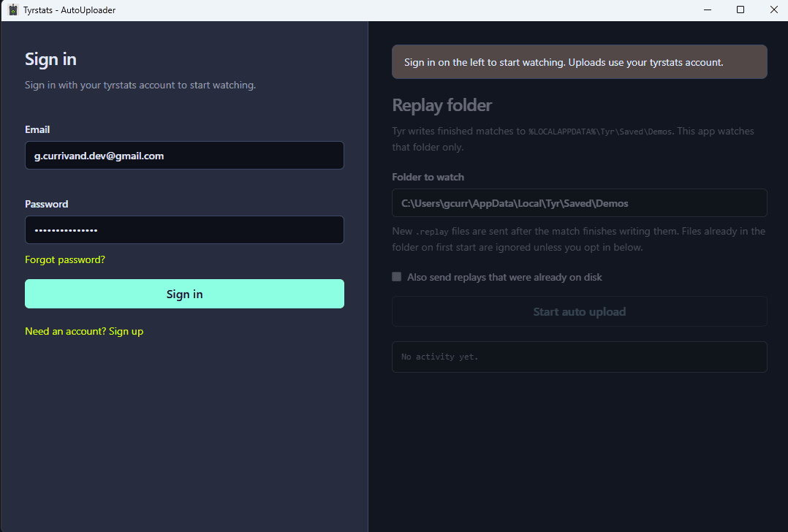Viewport: 788px width, 532px height.
Task: Click the sign-in notice banner at top right
Action: (x=580, y=62)
